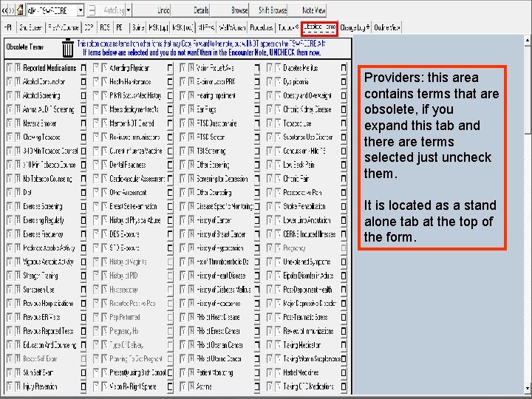Click the small box right of History of Cancer

coord(257,220)
